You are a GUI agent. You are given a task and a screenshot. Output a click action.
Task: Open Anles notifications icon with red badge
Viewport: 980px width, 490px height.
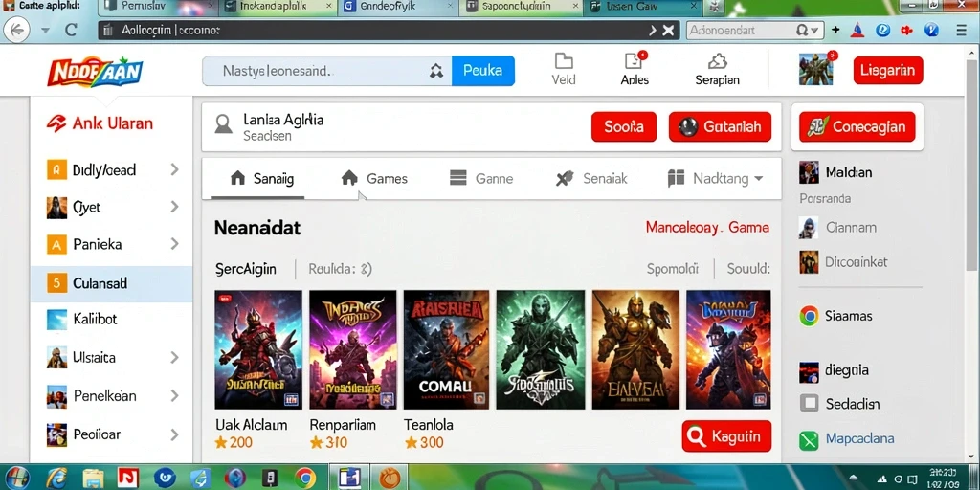coord(635,60)
